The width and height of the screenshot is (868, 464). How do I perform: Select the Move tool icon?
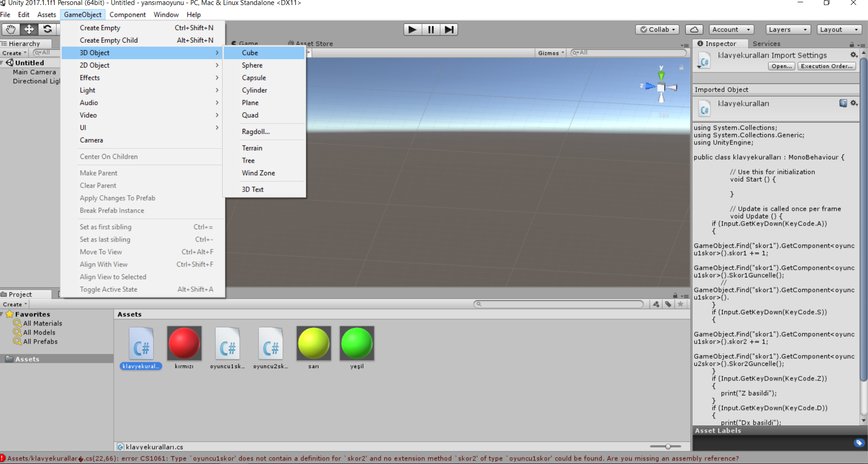click(x=29, y=30)
